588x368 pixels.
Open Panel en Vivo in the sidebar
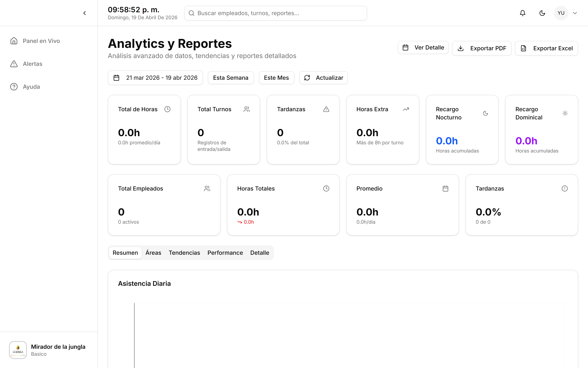pyautogui.click(x=49, y=41)
